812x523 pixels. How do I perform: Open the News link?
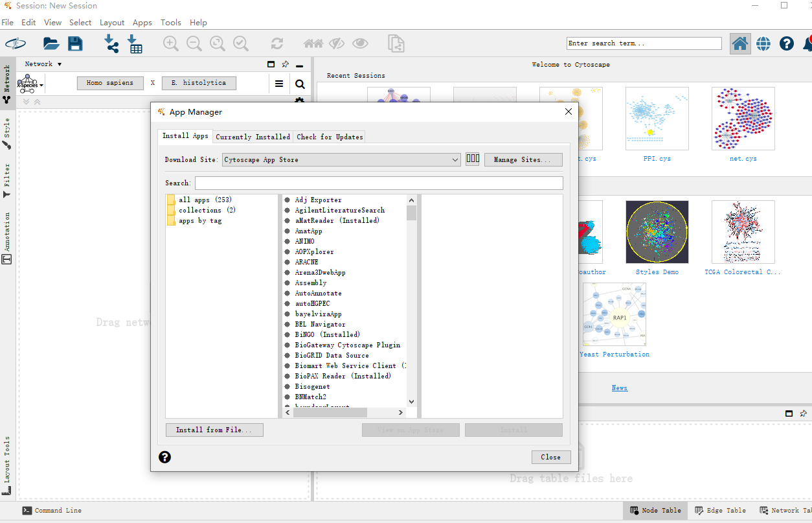pyautogui.click(x=620, y=388)
